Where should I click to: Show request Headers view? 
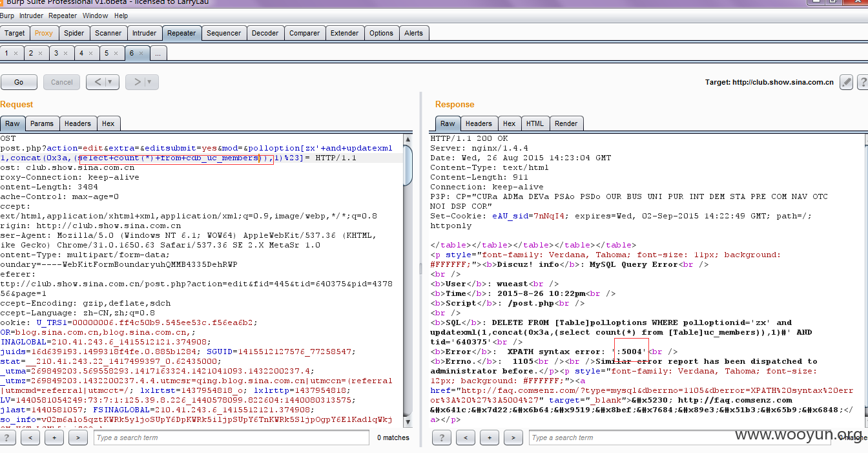point(77,123)
